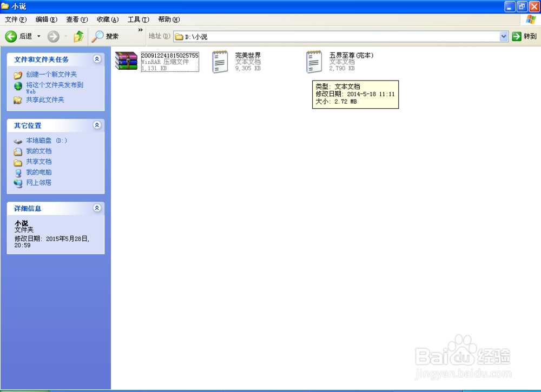Image resolution: width=541 pixels, height=392 pixels.
Task: Select the 完美世界 notepad file icon
Action: click(220, 62)
